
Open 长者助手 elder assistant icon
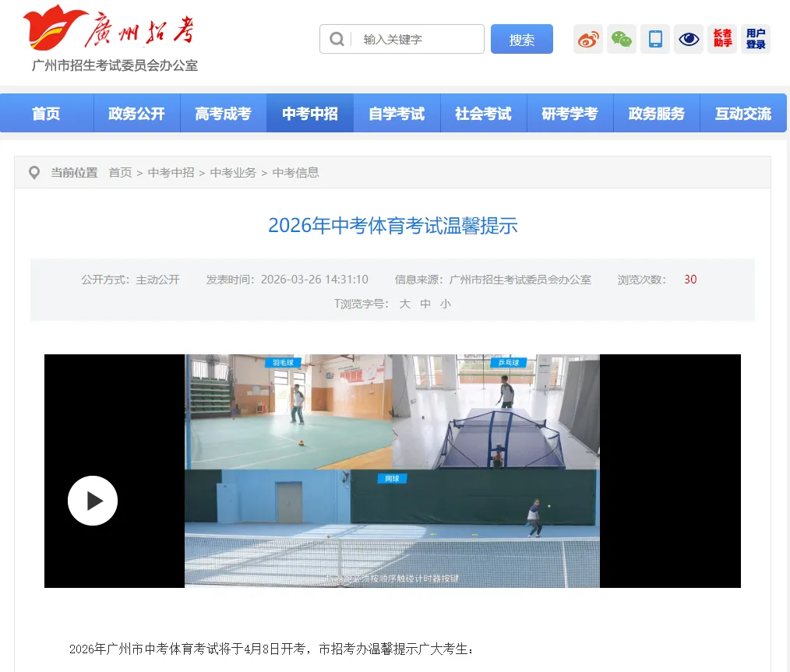pyautogui.click(x=721, y=39)
